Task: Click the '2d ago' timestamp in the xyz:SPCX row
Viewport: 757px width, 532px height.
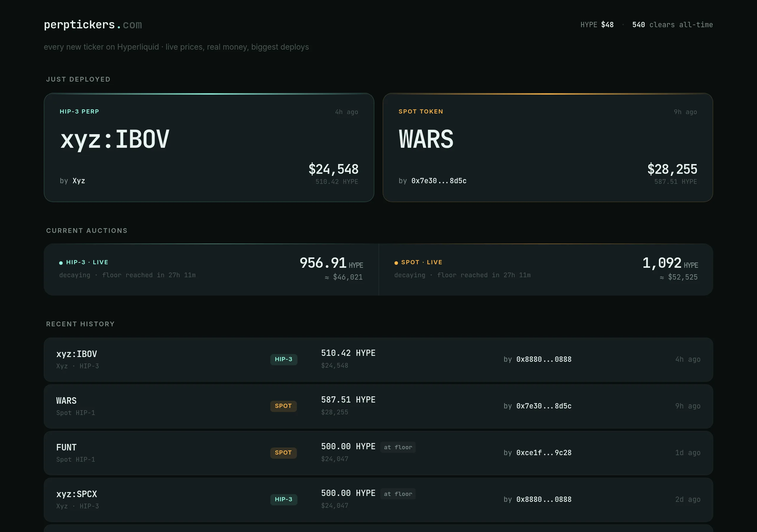Action: tap(688, 499)
